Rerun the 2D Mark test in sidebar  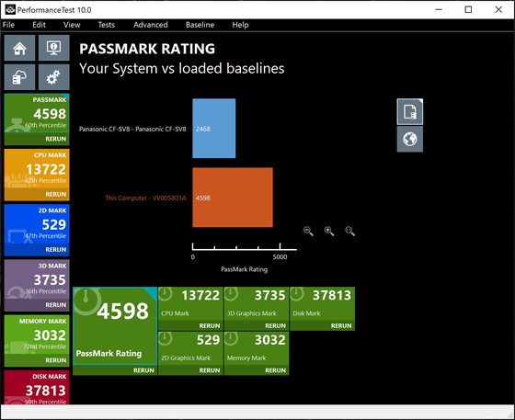tap(56, 250)
